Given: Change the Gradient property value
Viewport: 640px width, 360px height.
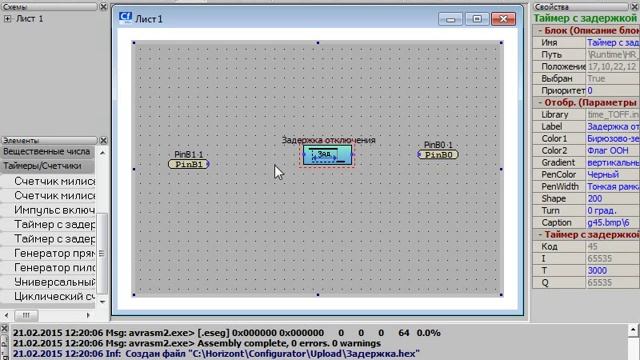Looking at the screenshot, I should pos(613,162).
